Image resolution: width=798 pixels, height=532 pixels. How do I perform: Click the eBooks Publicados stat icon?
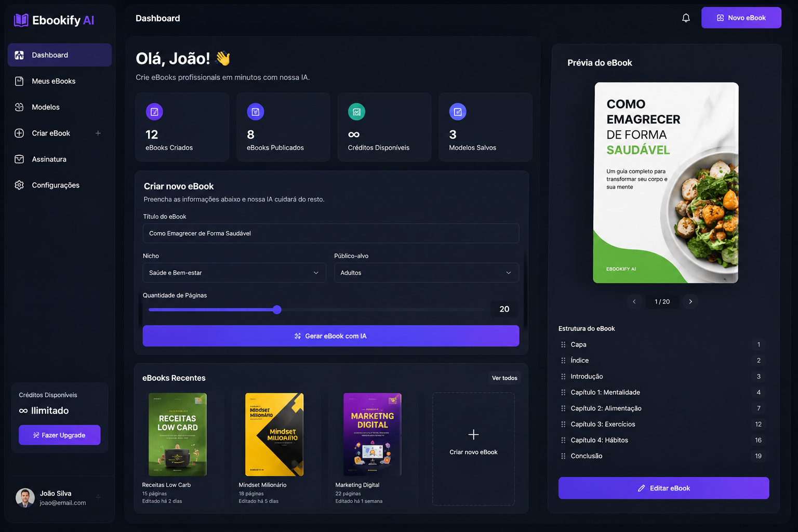pyautogui.click(x=256, y=112)
